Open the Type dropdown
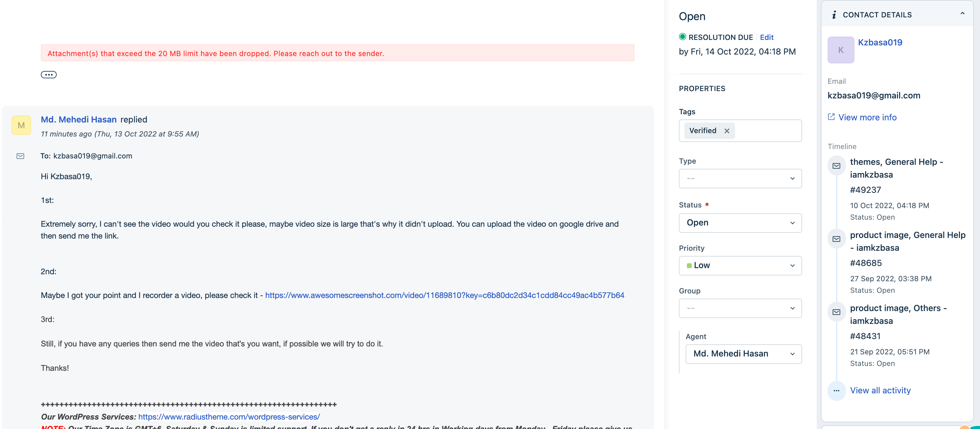This screenshot has width=980, height=429. [x=740, y=178]
